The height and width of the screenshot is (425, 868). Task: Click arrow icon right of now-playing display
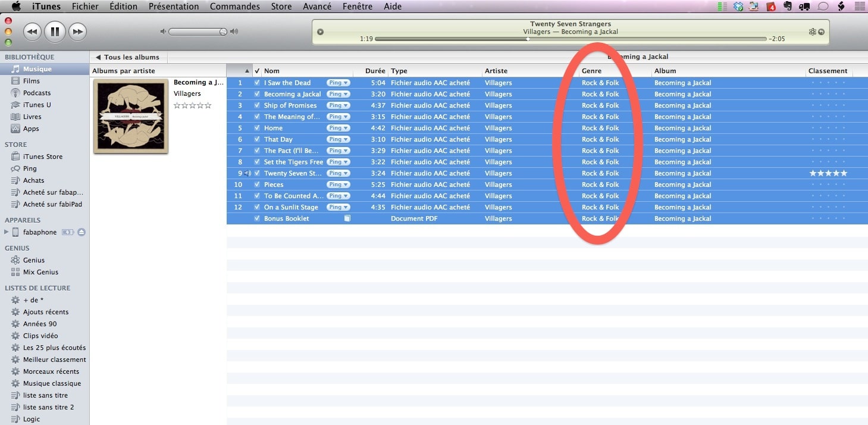(822, 32)
